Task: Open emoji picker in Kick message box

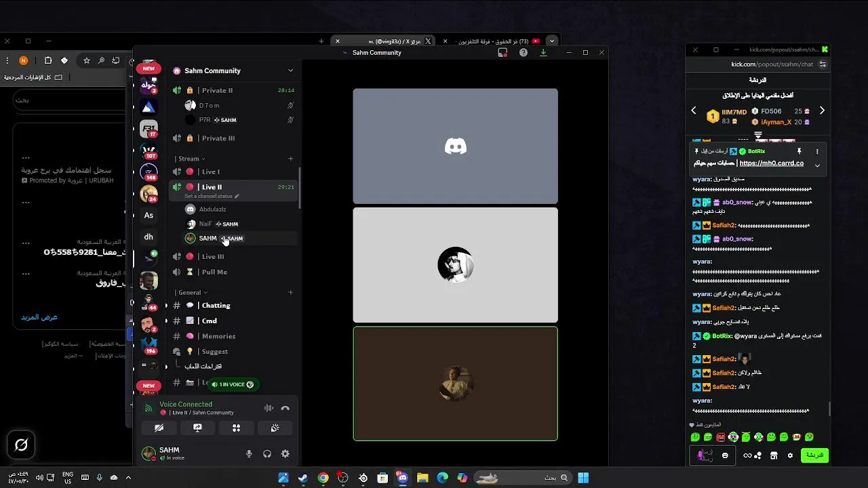Action: 725,455
